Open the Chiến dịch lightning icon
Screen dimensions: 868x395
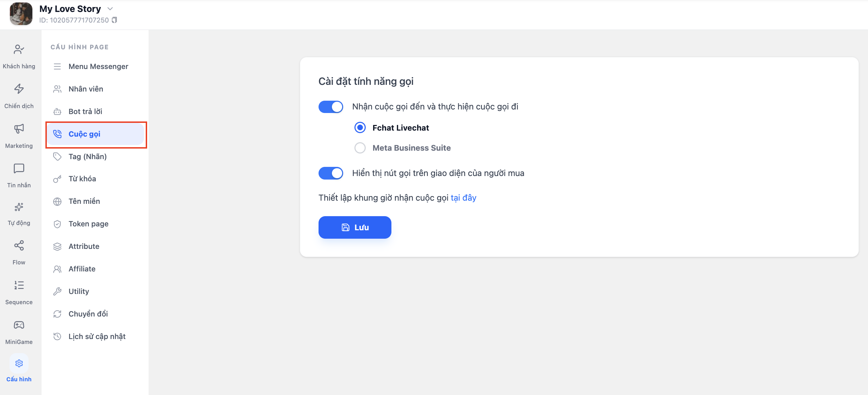tap(19, 89)
